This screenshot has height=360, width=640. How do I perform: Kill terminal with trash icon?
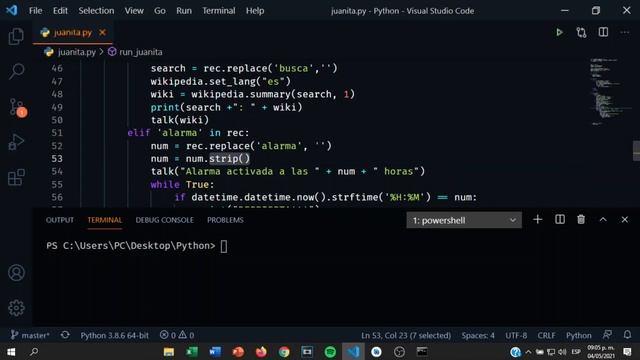[581, 220]
